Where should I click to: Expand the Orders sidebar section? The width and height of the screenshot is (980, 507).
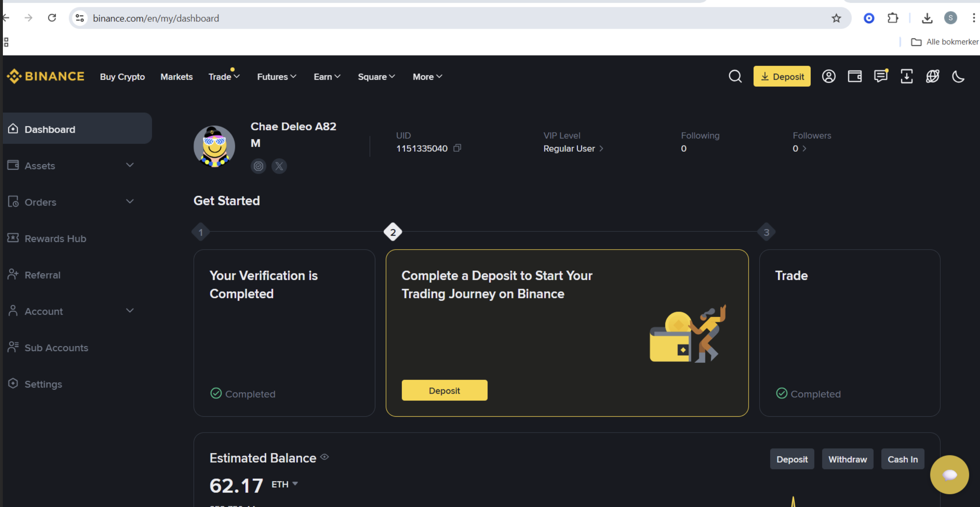click(x=130, y=201)
